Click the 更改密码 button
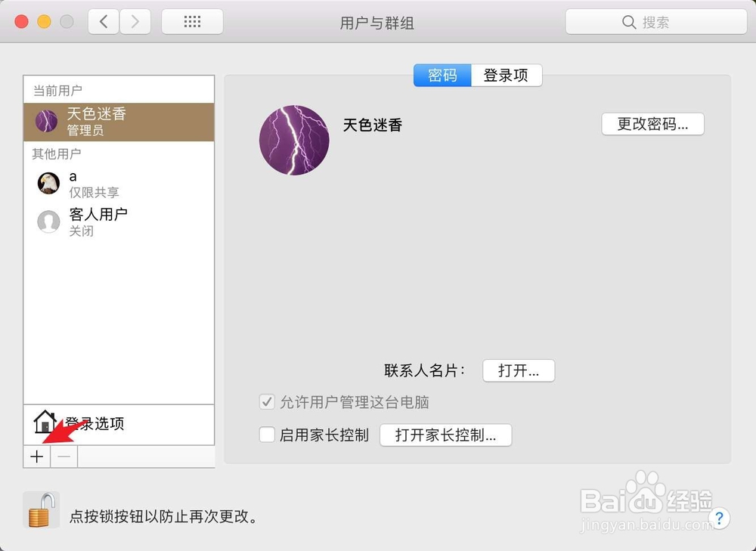 [652, 124]
